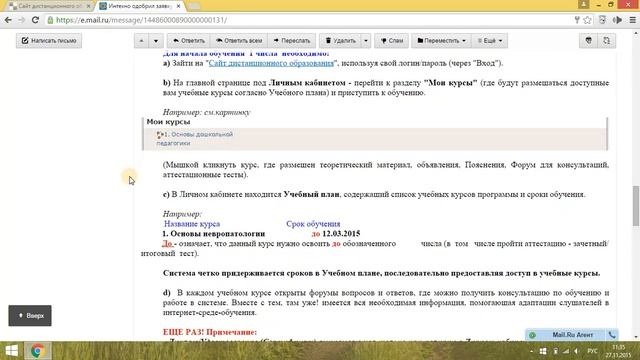
Task: Click the speaker extension icon in Chrome toolbar
Action: pyautogui.click(x=617, y=20)
